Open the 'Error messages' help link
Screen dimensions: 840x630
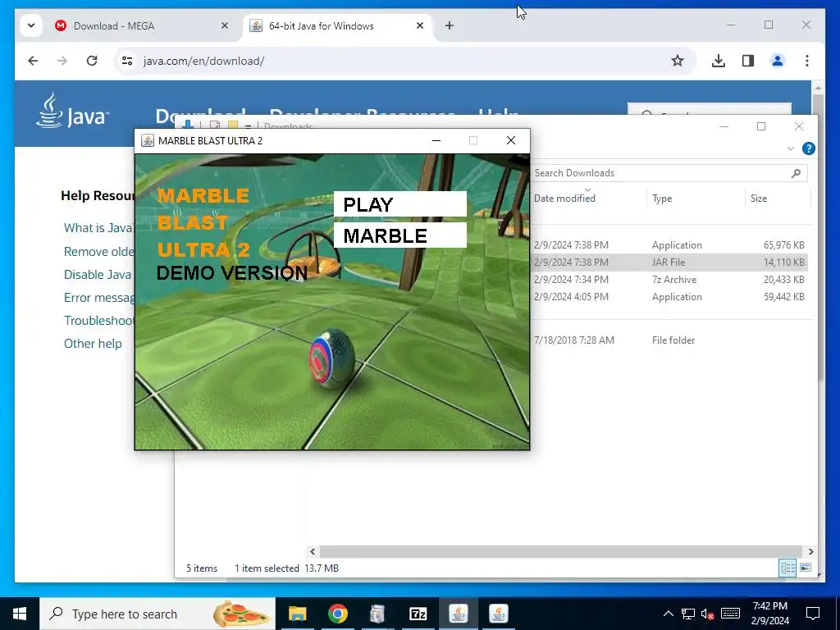pos(99,297)
